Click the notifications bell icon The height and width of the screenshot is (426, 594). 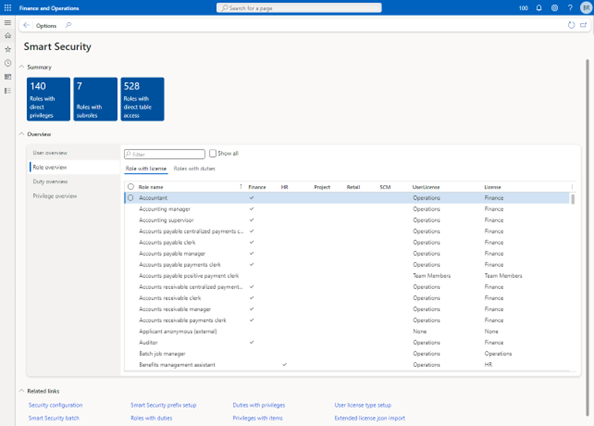539,8
